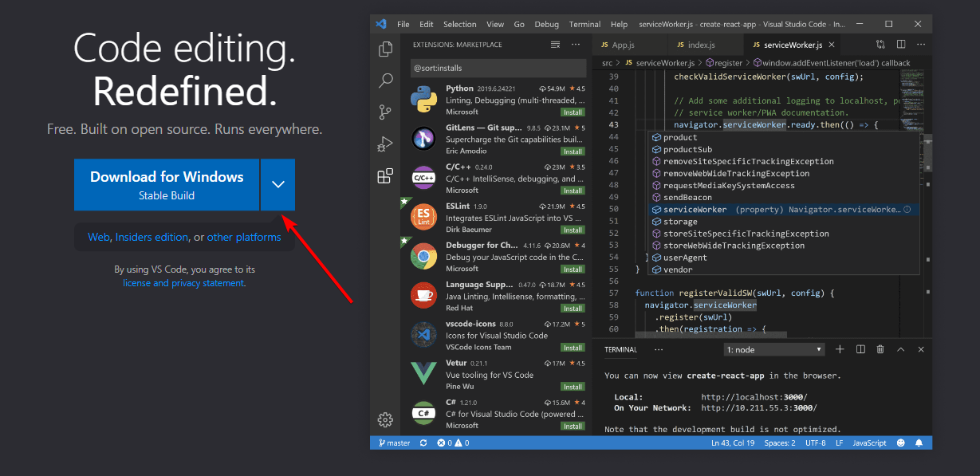Open the Selection menu
This screenshot has width=980, height=476.
(x=460, y=25)
